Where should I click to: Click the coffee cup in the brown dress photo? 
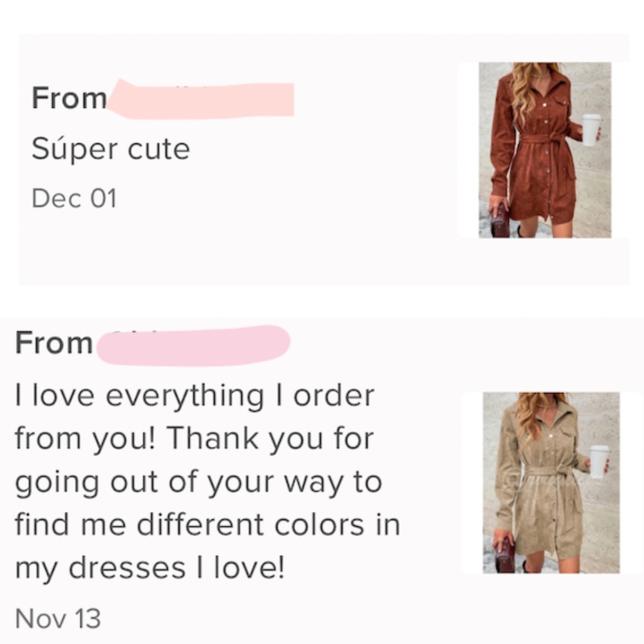[591, 129]
